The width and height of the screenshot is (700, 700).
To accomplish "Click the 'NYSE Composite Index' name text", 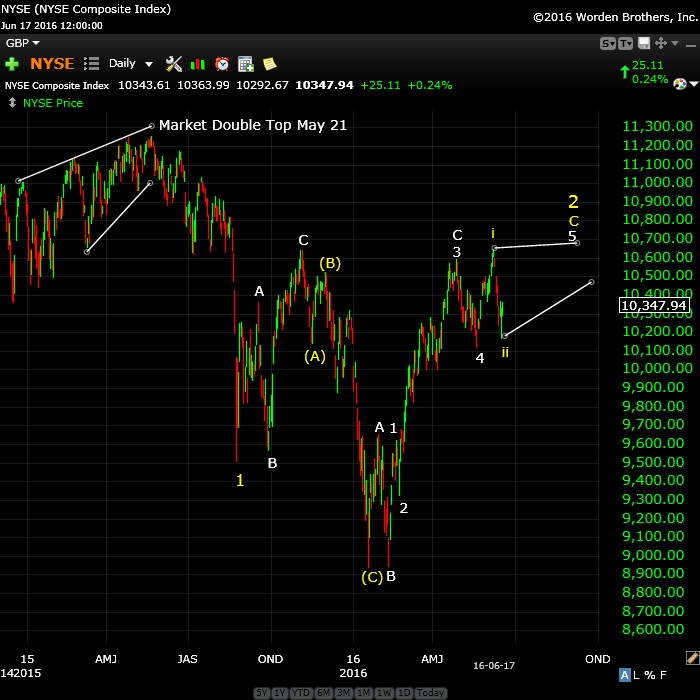I will click(x=57, y=85).
